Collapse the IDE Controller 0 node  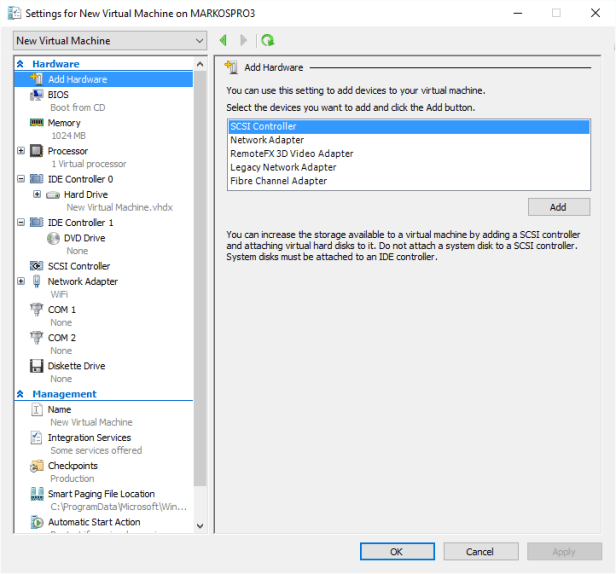pos(21,179)
